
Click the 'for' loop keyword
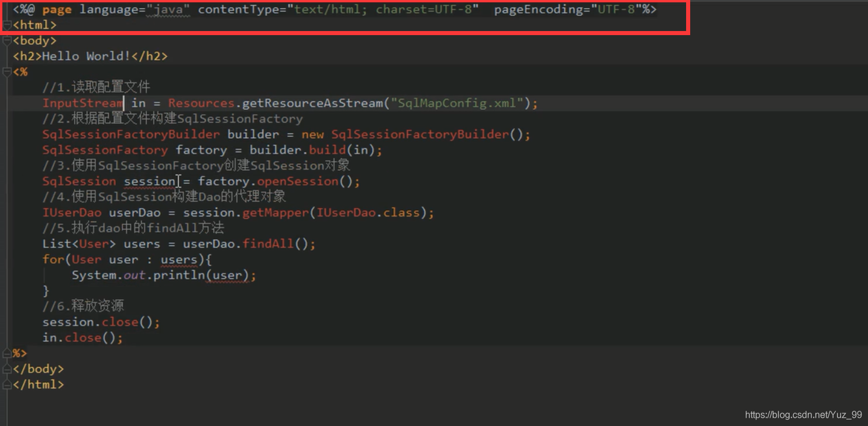[53, 260]
